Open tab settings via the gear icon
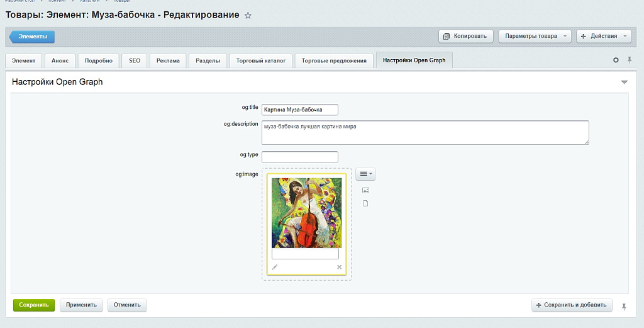644x328 pixels. pos(616,60)
